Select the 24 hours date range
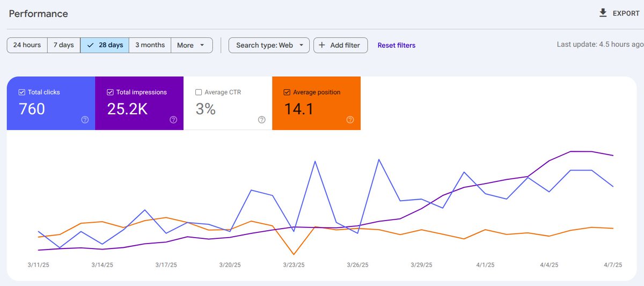Viewport: 644px width, 286px height. pos(27,45)
